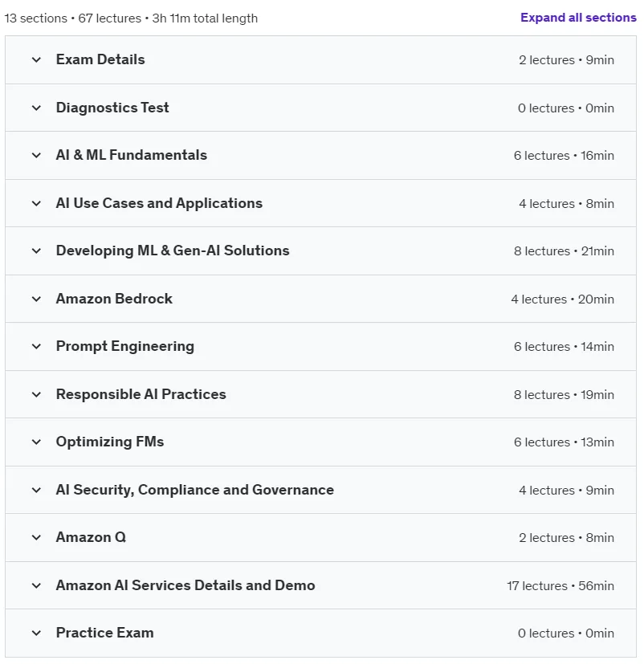Image resolution: width=644 pixels, height=664 pixels.
Task: Click the chevron next to Exam Details
Action: click(x=36, y=59)
